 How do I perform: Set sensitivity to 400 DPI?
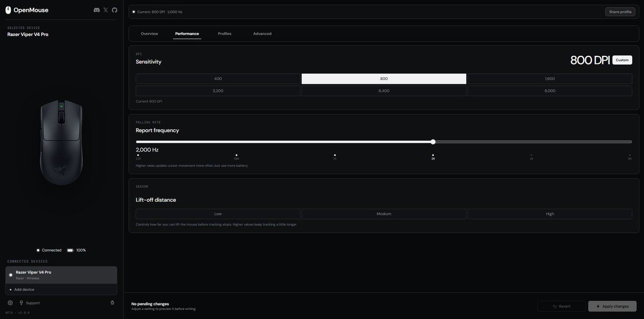[218, 79]
